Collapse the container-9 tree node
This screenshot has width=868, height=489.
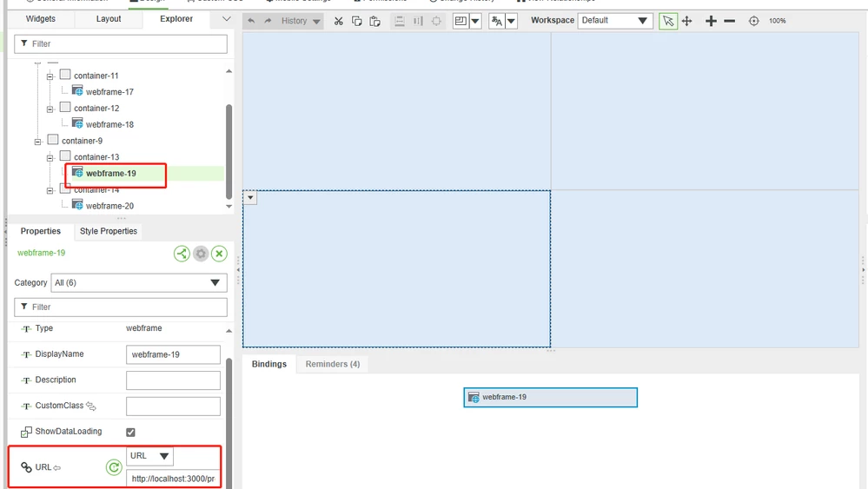click(x=37, y=142)
